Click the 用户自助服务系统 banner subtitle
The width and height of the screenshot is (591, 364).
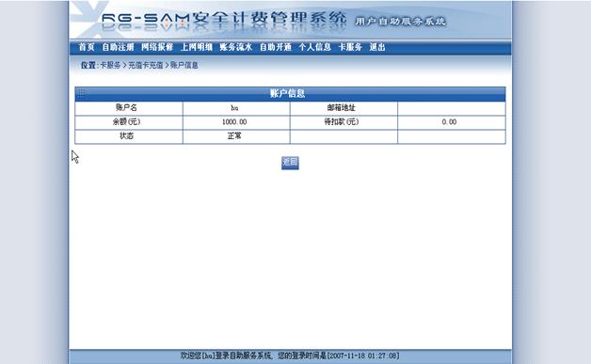point(400,22)
